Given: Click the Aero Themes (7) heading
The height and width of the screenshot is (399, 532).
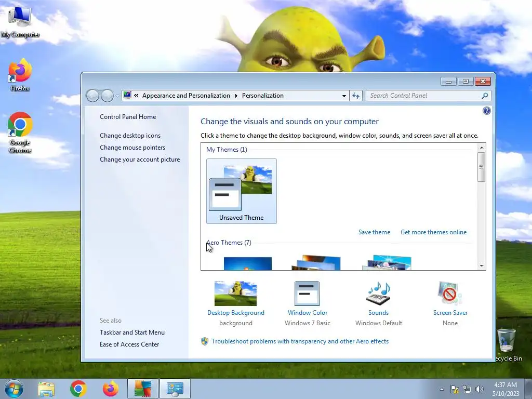Looking at the screenshot, I should pos(229,243).
